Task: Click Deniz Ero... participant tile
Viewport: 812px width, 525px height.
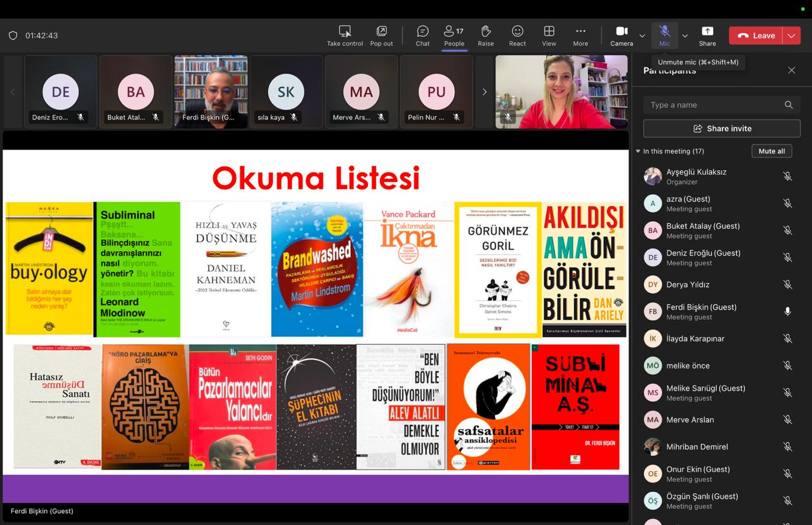Action: [61, 92]
